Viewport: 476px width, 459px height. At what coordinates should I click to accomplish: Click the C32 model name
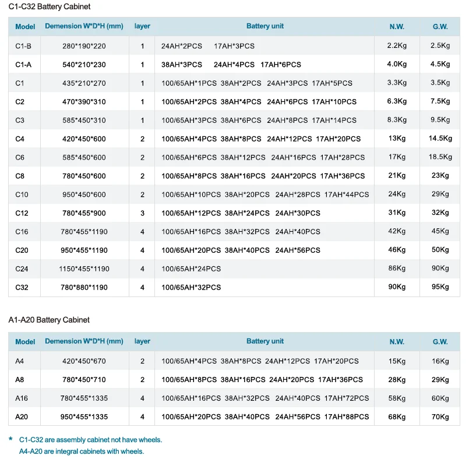click(x=22, y=287)
